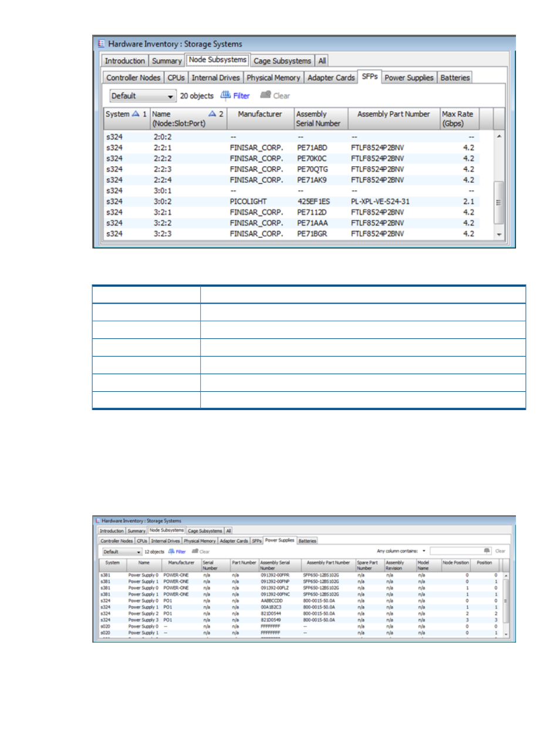Click the vertical scrollbar thumb in the SFPs table
Image resolution: width=560 pixels, height=746 pixels.
click(499, 203)
